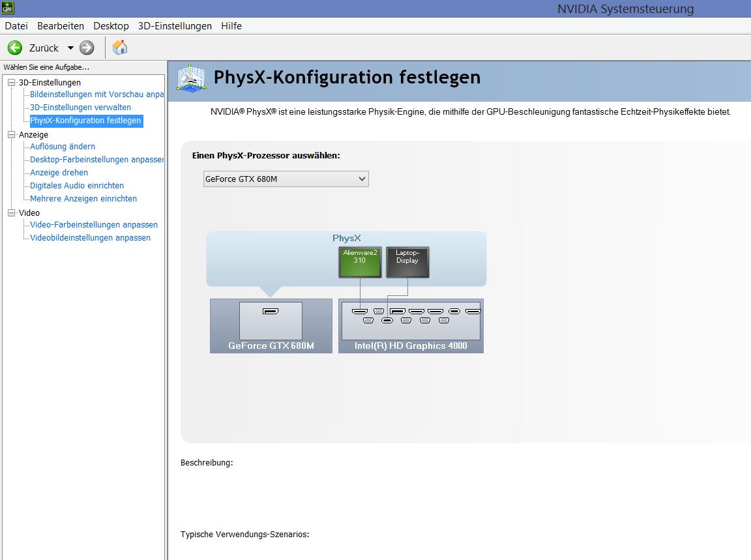751x560 pixels.
Task: Open Videobildeinstellungen anpassen
Action: 91,237
